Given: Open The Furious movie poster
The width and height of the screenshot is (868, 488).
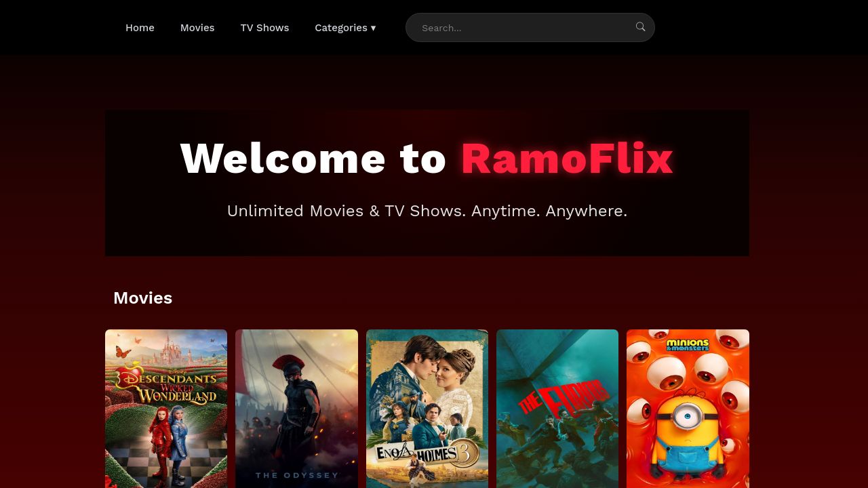Looking at the screenshot, I should pos(557,409).
